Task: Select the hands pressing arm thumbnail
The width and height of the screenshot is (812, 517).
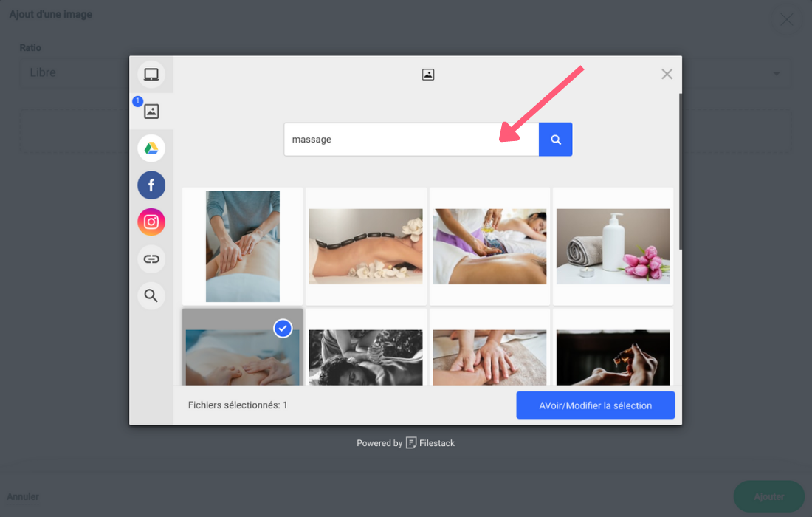Action: click(x=489, y=347)
